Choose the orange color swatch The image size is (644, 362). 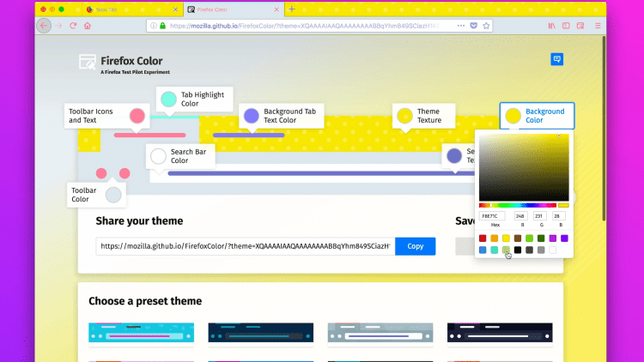click(x=495, y=238)
